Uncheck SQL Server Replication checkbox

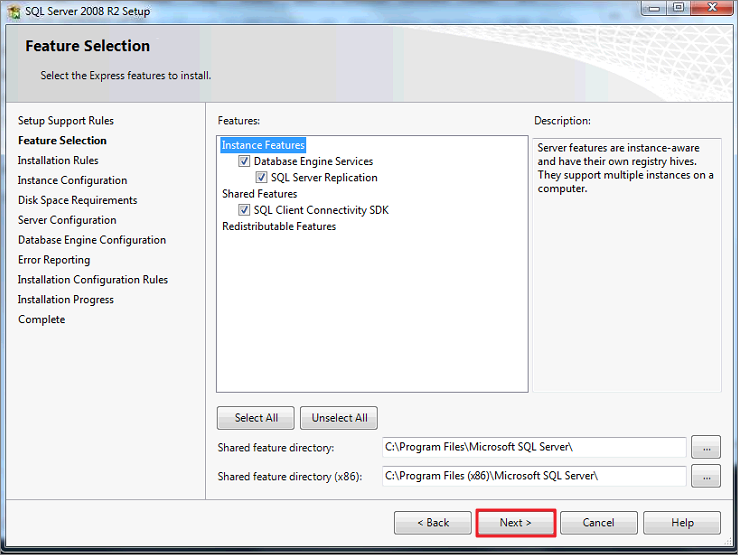point(261,177)
